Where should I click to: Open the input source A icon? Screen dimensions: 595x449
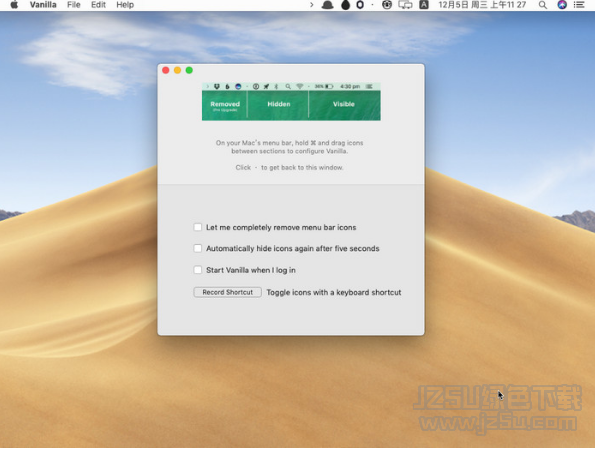424,5
